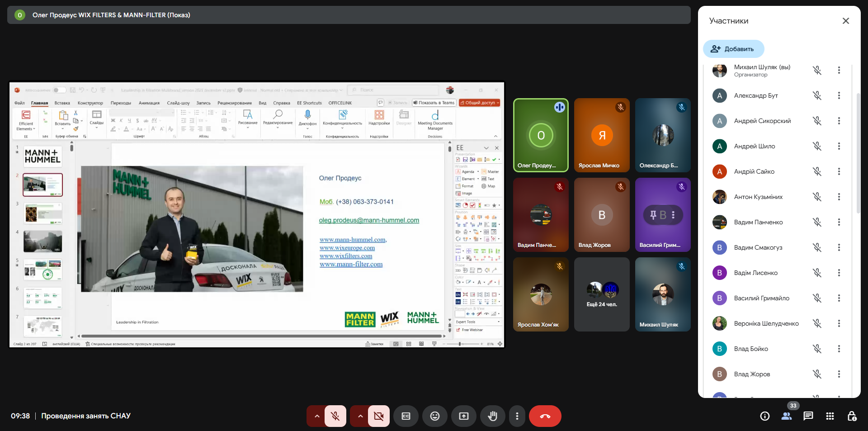The width and height of the screenshot is (868, 431).
Task: Click Общий доступ button in PowerPoint
Action: point(479,103)
